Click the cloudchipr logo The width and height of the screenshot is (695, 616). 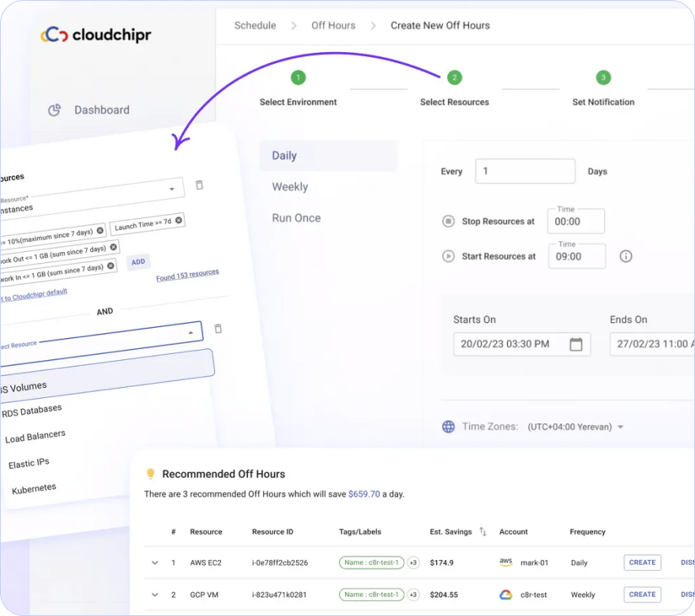point(96,35)
